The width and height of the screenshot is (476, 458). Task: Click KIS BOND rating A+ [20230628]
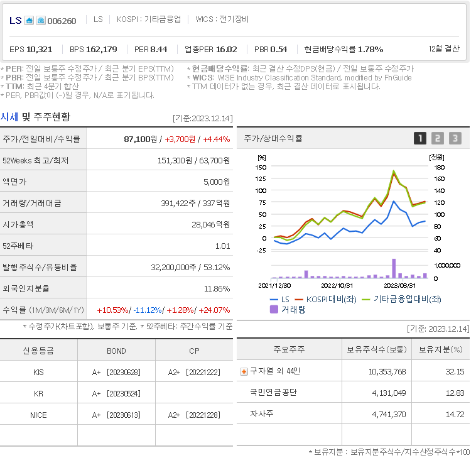pyautogui.click(x=116, y=372)
